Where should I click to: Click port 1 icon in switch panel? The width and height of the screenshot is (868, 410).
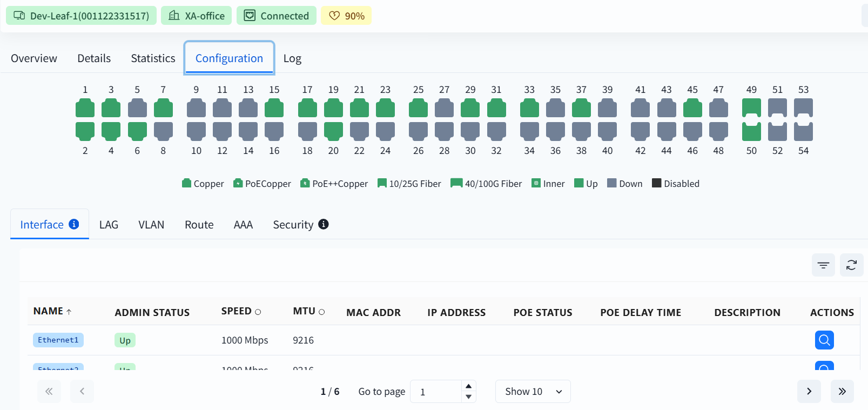coord(85,108)
